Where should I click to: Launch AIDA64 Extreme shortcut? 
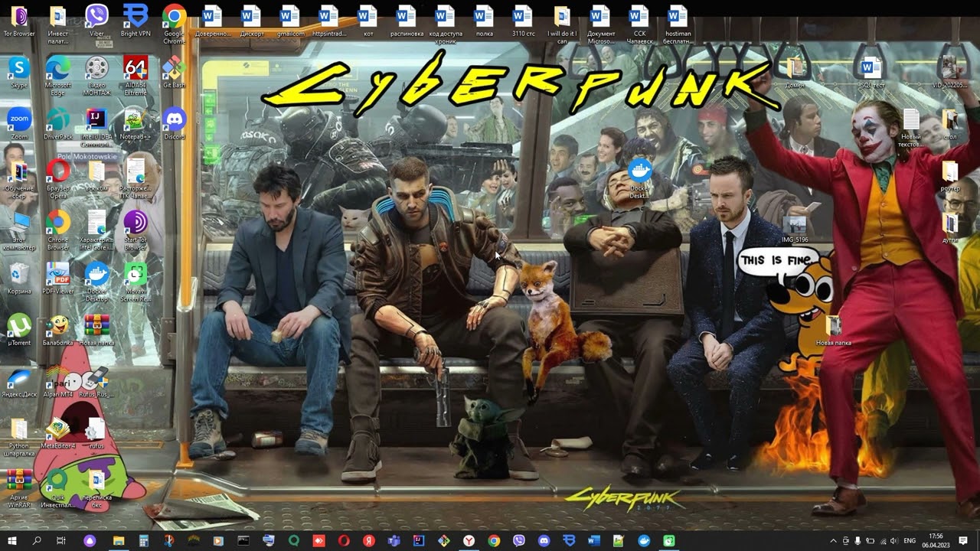point(136,76)
